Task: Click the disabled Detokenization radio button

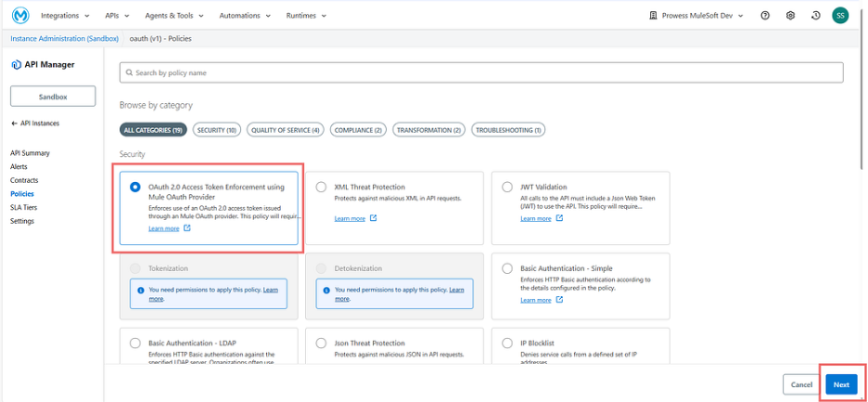Action: click(321, 268)
